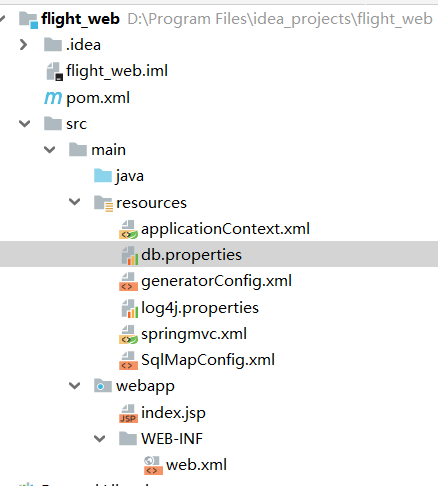
Task: Select SqlMapConfig.xml file name
Action: [x=208, y=360]
